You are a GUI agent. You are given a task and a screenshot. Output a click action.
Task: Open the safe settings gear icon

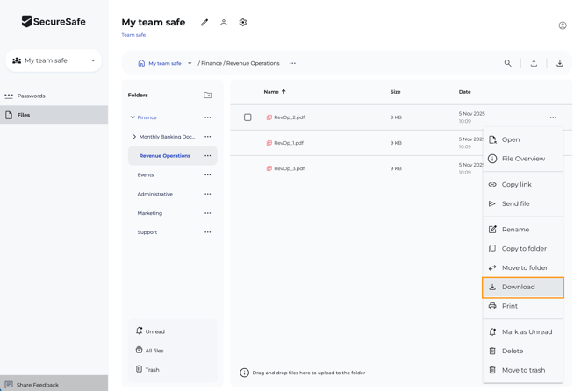[x=243, y=23]
